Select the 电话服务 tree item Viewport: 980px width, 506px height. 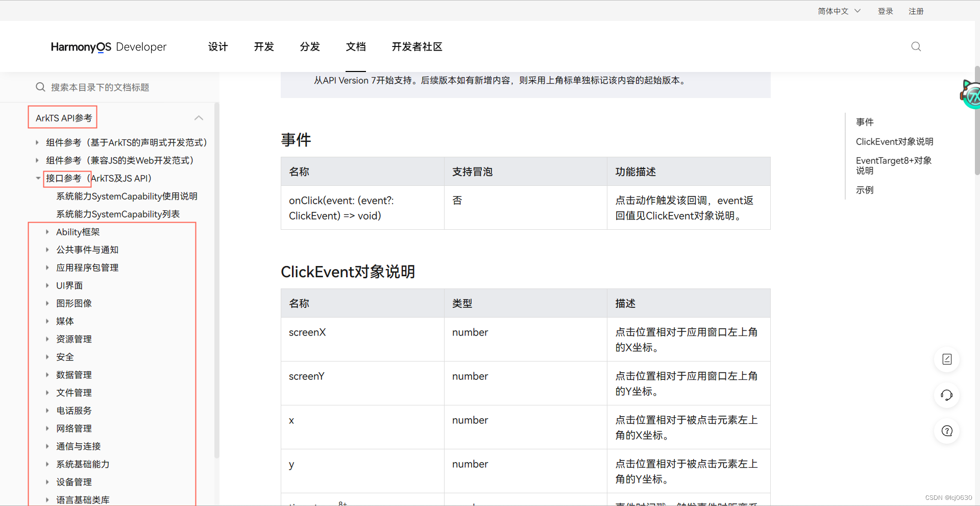(x=74, y=411)
